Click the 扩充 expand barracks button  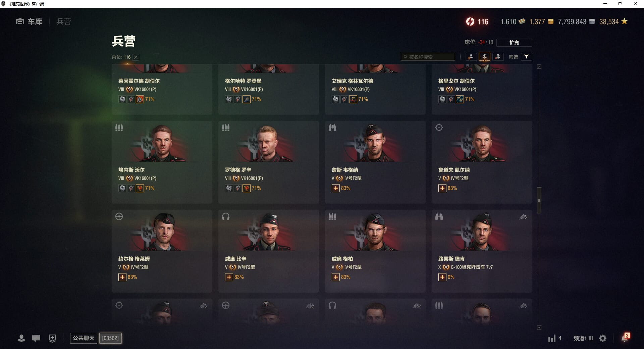tap(514, 43)
